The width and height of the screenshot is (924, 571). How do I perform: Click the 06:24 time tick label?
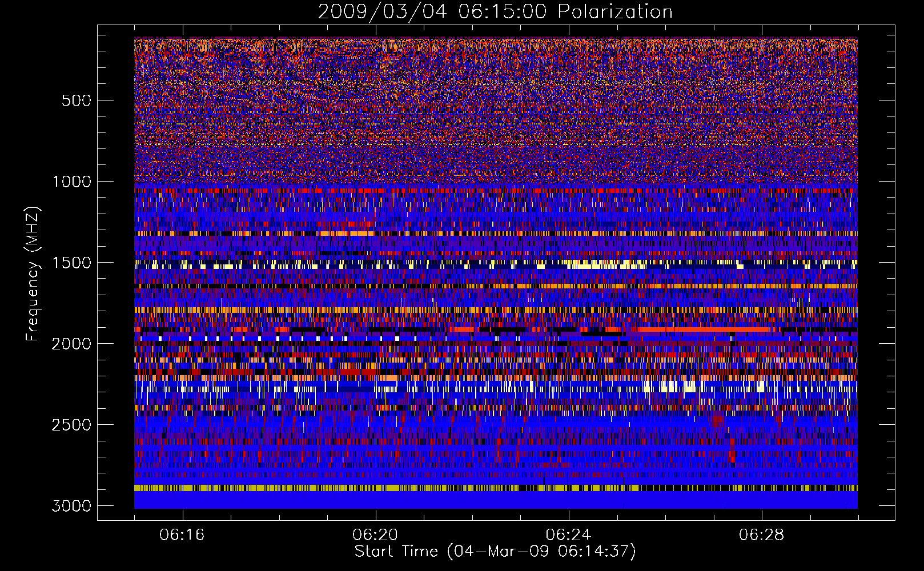pos(568,535)
